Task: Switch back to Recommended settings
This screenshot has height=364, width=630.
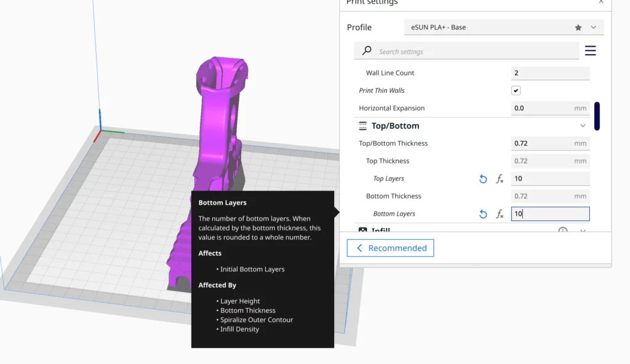Action: tap(390, 248)
